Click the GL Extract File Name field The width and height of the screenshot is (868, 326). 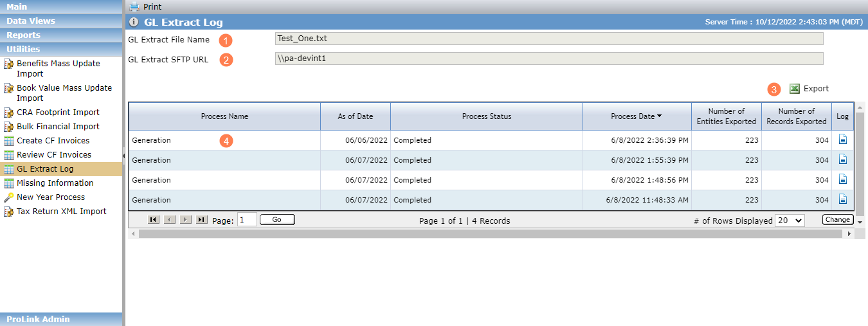point(548,39)
